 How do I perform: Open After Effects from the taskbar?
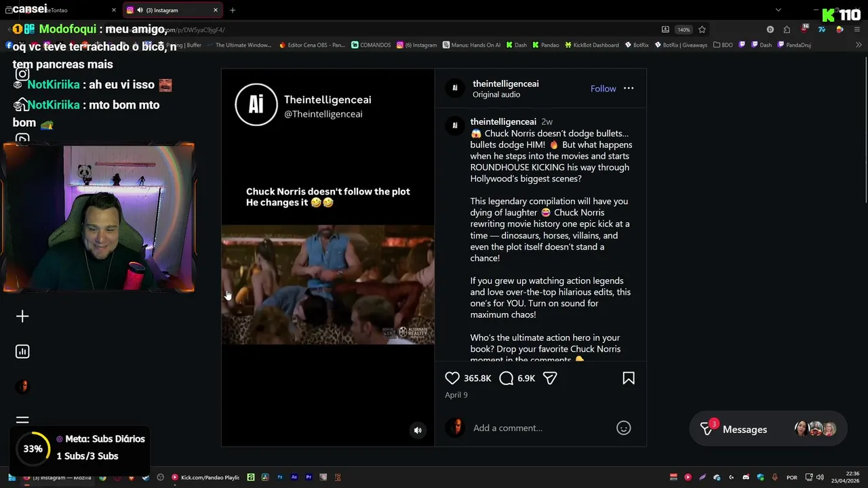pyautogui.click(x=294, y=477)
